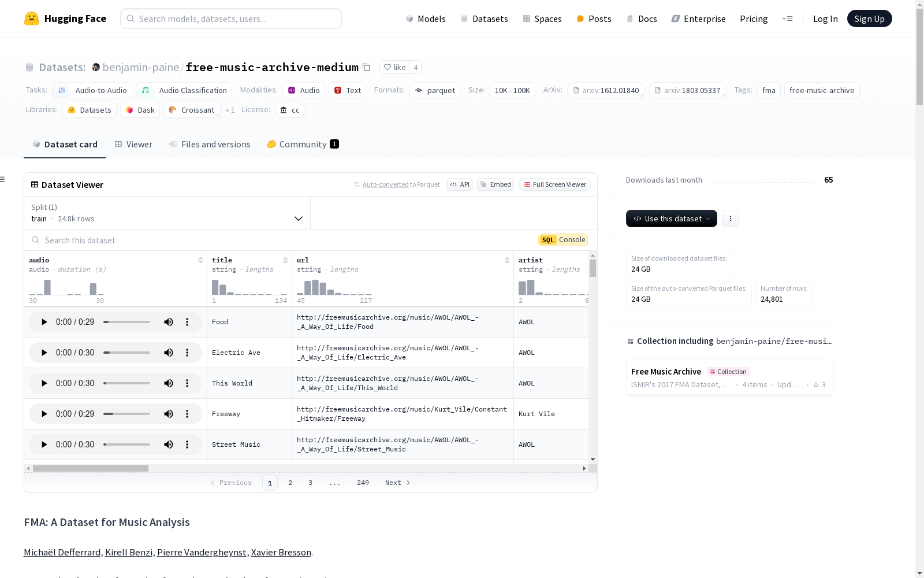Play the audio for Electric Ave row
Viewport: 924px width, 578px height.
point(44,353)
